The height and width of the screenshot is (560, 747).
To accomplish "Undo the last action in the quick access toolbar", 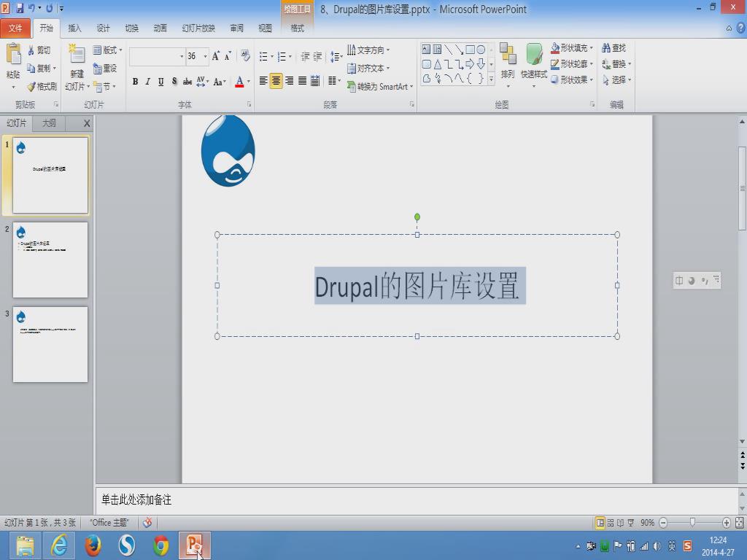I will click(x=31, y=8).
